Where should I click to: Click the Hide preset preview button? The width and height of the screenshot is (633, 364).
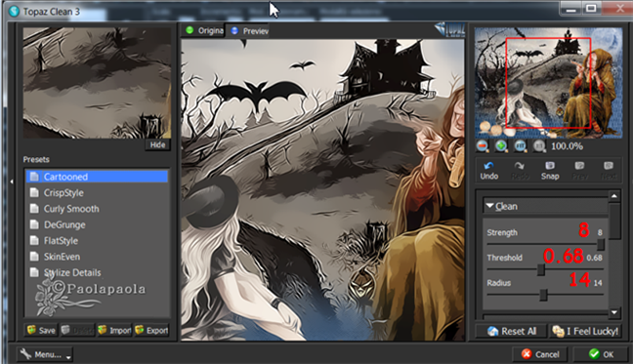coord(157,144)
